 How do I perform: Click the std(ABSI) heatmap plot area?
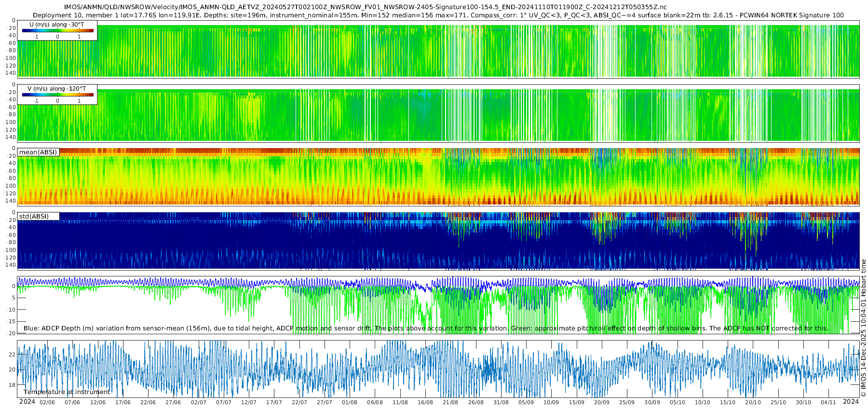pos(438,241)
